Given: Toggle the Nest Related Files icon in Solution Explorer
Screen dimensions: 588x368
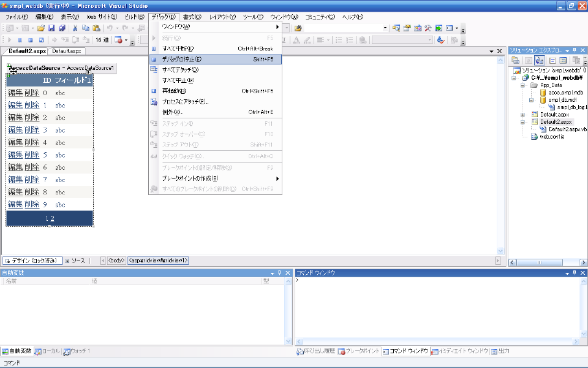Looking at the screenshot, I should [539, 61].
